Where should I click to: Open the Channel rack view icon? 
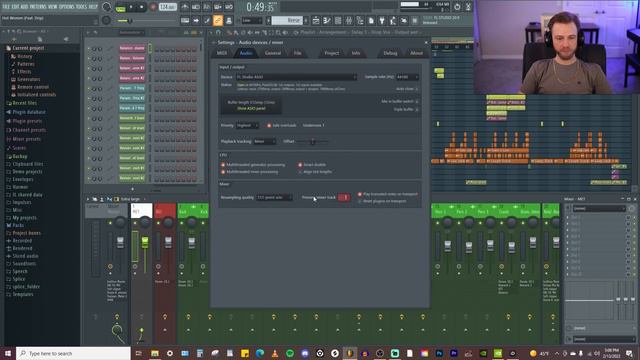(x=338, y=20)
